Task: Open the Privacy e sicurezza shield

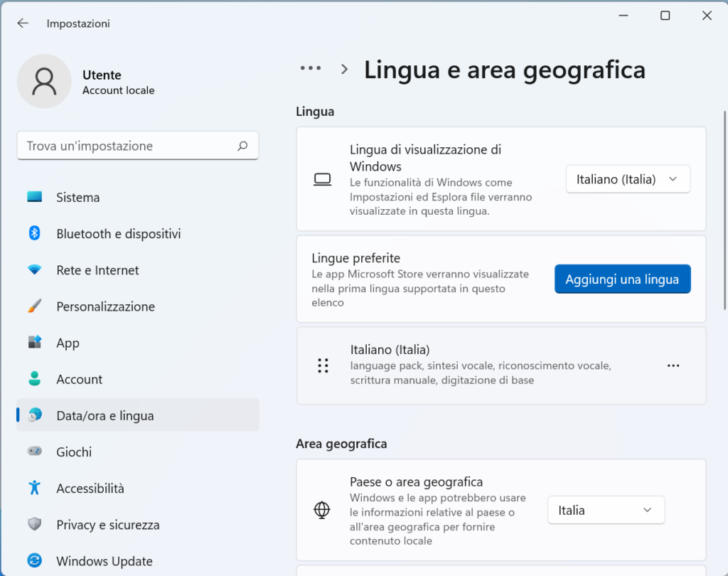Action: (35, 525)
